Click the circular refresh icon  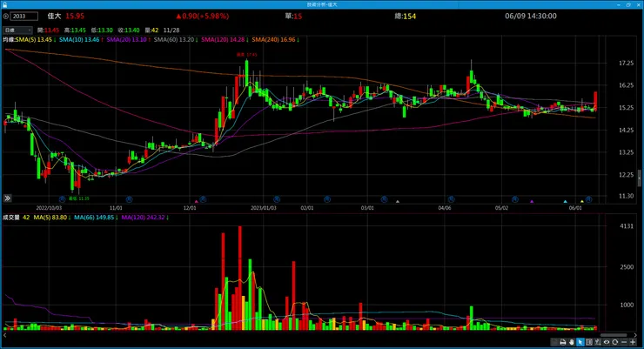coord(614,342)
